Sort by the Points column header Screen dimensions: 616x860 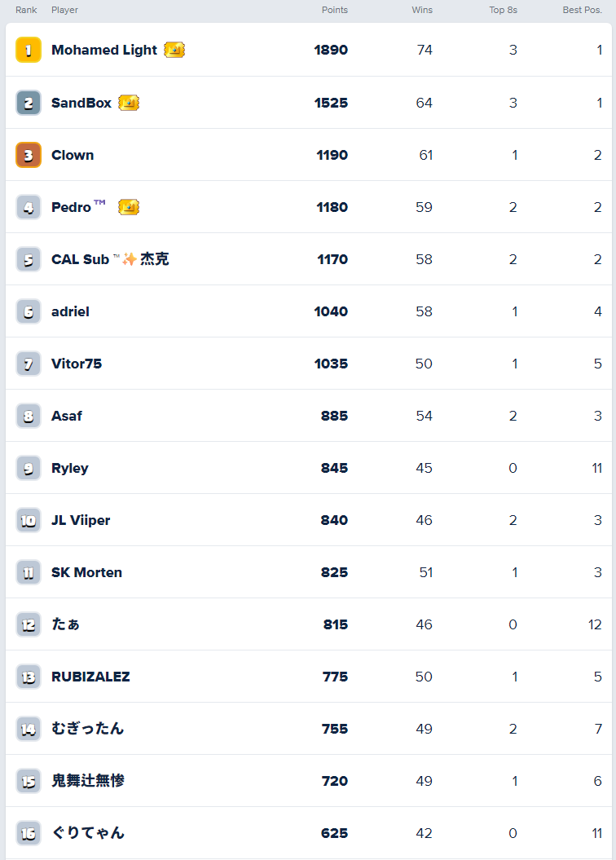click(334, 10)
